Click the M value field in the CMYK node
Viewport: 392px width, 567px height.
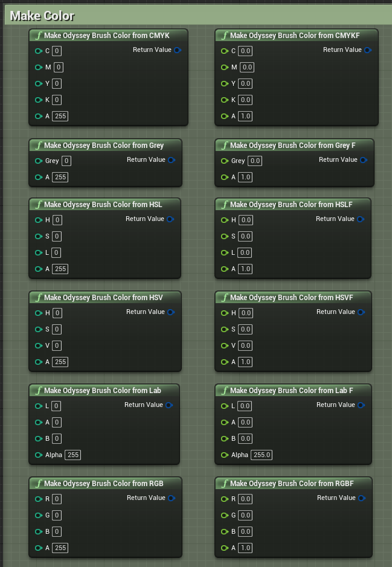click(59, 67)
